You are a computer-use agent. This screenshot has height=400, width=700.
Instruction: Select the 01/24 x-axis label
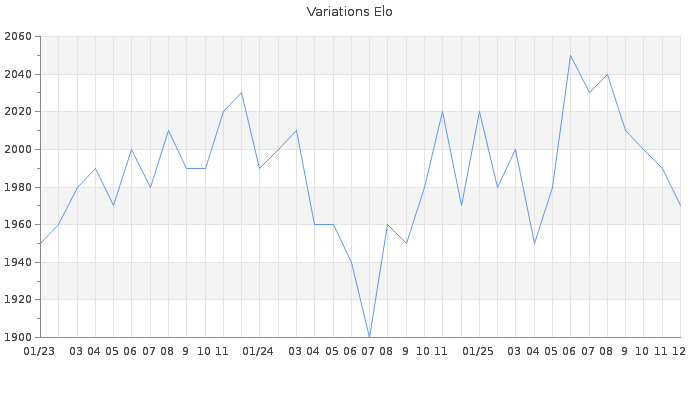[x=258, y=351]
